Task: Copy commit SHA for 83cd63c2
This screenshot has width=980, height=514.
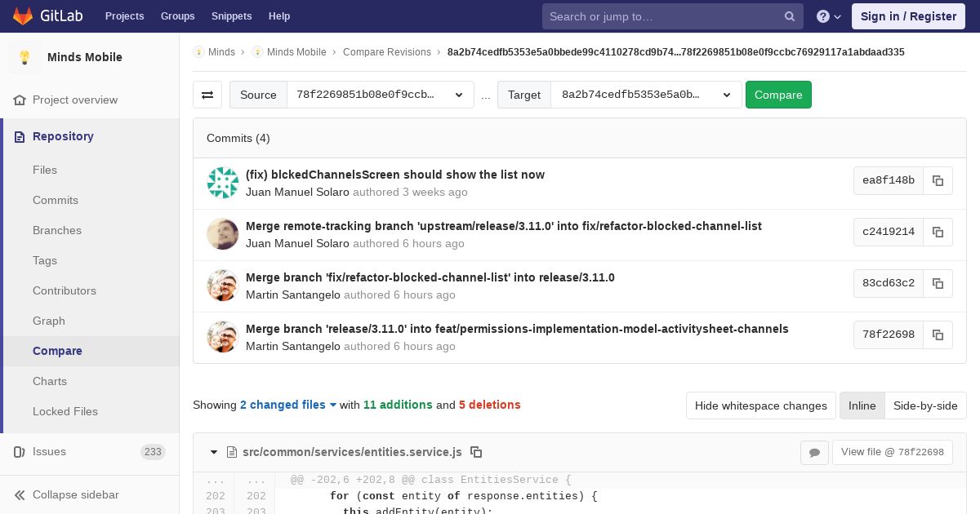Action: click(x=938, y=283)
